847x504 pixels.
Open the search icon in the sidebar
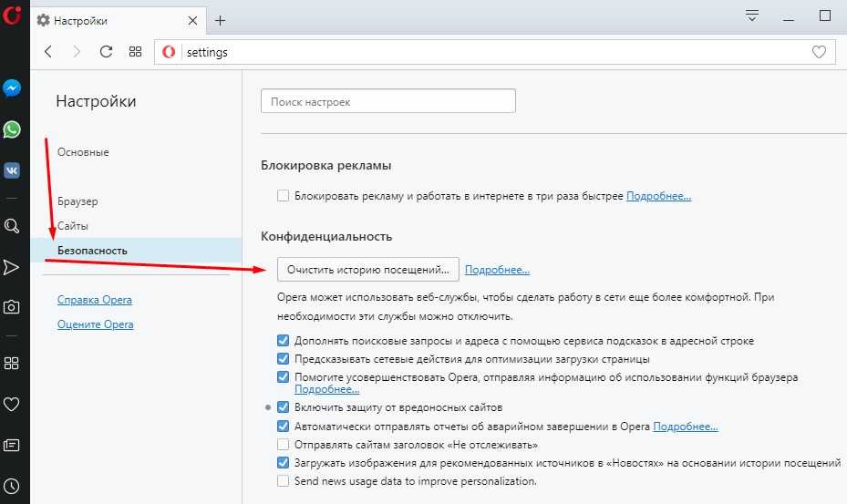coord(11,226)
